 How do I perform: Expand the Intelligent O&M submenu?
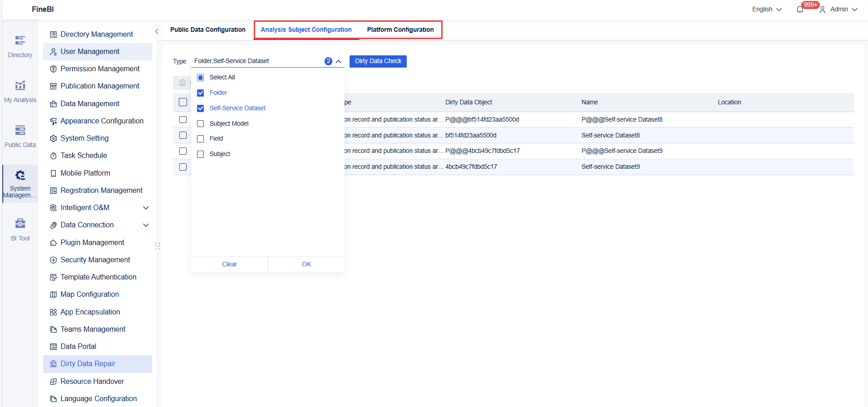click(x=146, y=208)
